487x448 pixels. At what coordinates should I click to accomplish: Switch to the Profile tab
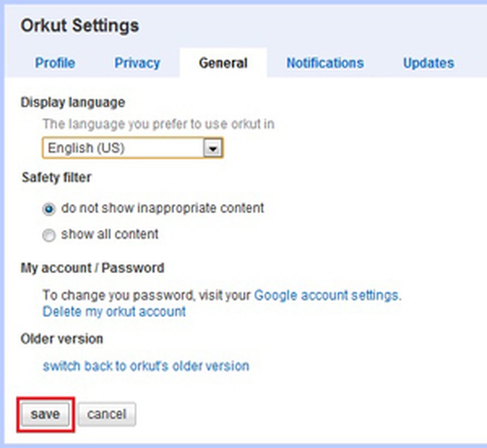[x=55, y=63]
